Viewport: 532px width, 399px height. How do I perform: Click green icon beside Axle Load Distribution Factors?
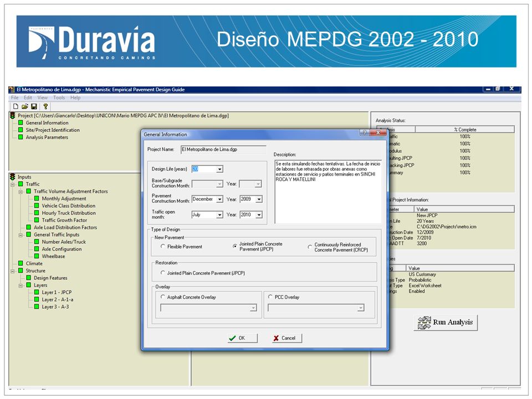[x=29, y=227]
